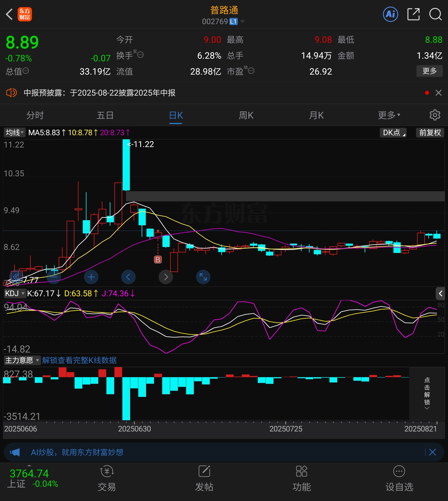
Task: Open 解锁查看完整K线数据 link
Action: pyautogui.click(x=79, y=360)
